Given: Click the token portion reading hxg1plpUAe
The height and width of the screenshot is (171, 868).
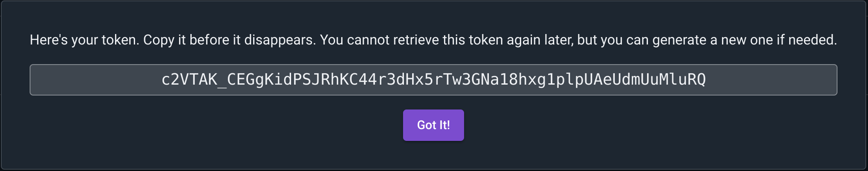Looking at the screenshot, I should click(x=565, y=80).
